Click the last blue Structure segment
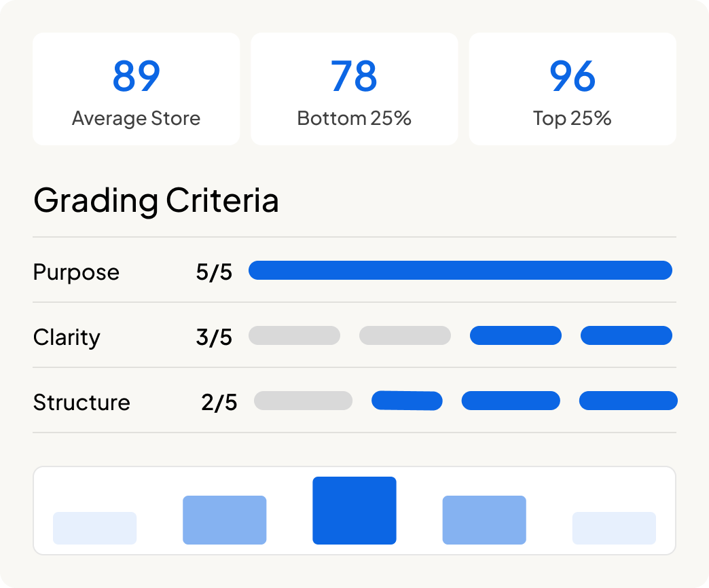 pyautogui.click(x=628, y=401)
